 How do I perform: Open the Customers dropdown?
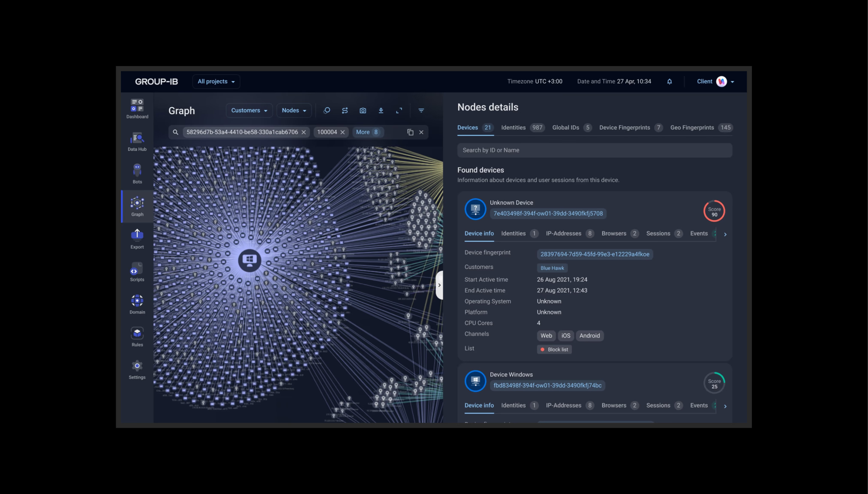pyautogui.click(x=249, y=111)
